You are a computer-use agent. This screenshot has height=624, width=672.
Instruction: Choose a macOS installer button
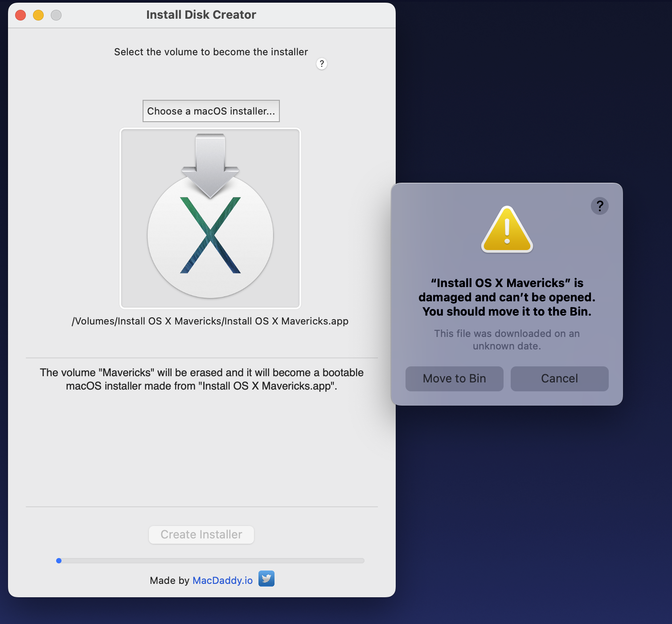click(x=211, y=111)
